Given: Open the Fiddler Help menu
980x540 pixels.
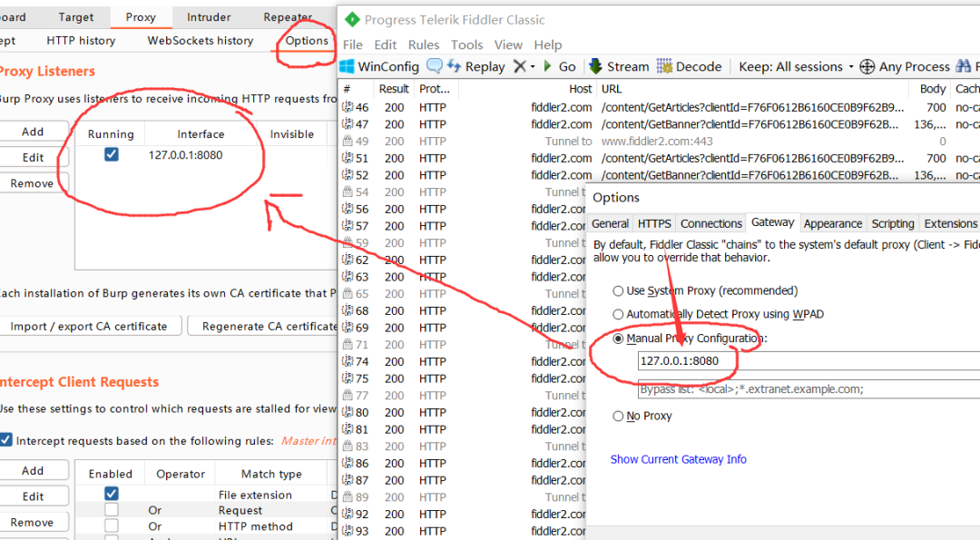Looking at the screenshot, I should pos(548,44).
